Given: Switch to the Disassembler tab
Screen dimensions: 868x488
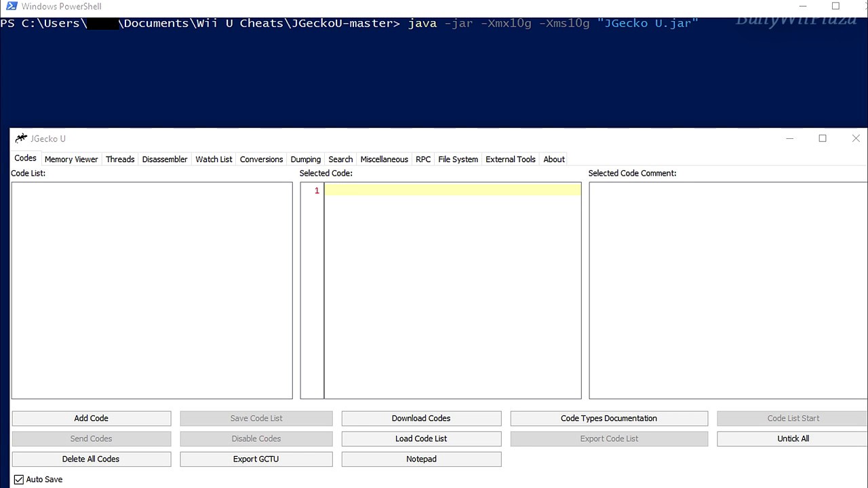Looking at the screenshot, I should click(165, 159).
